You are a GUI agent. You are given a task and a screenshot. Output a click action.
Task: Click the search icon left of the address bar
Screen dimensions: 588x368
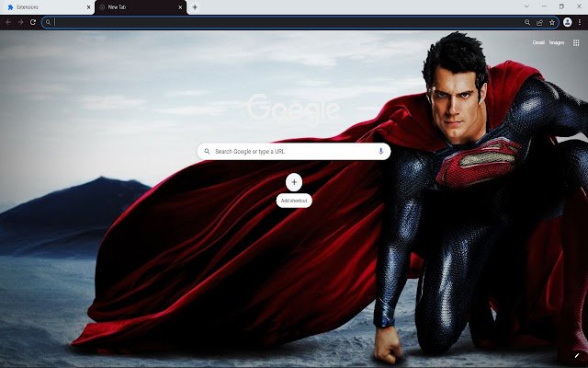click(48, 22)
